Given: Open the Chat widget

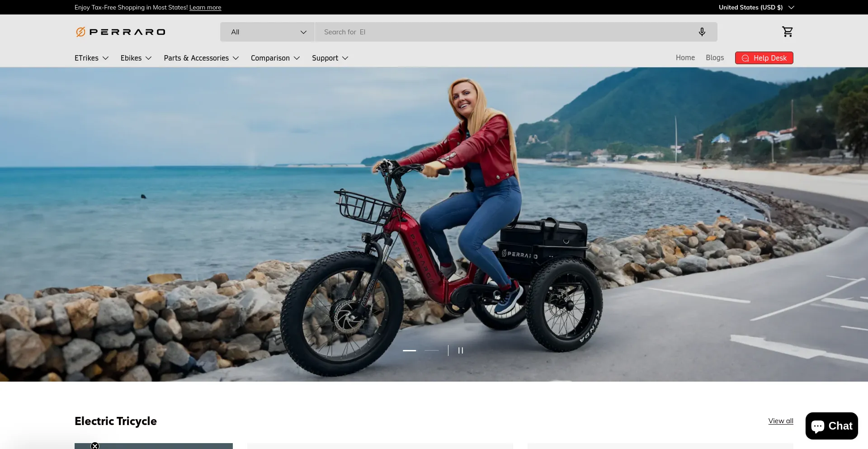Looking at the screenshot, I should pos(832,426).
